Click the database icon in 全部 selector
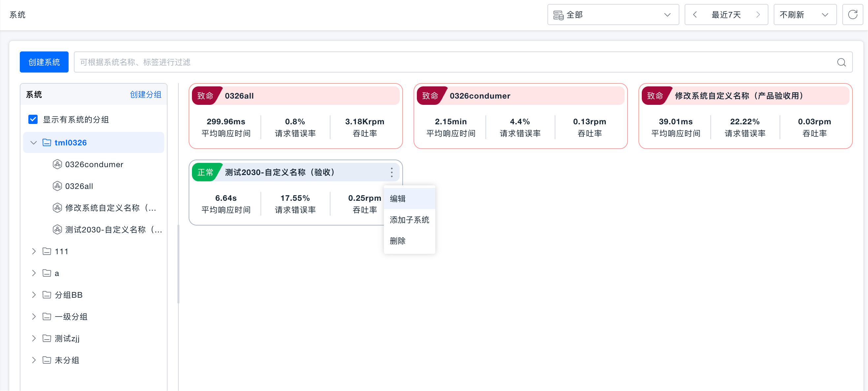 (x=558, y=15)
